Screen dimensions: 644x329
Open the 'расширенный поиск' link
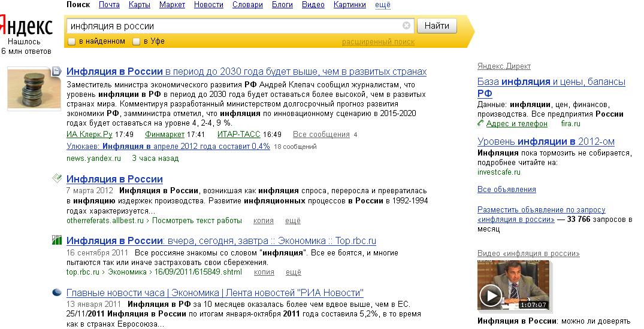pos(378,42)
